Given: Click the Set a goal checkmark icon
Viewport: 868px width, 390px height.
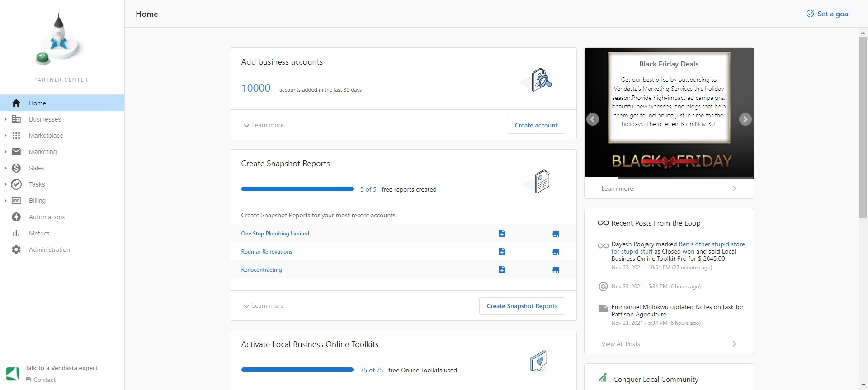Looking at the screenshot, I should pyautogui.click(x=810, y=14).
